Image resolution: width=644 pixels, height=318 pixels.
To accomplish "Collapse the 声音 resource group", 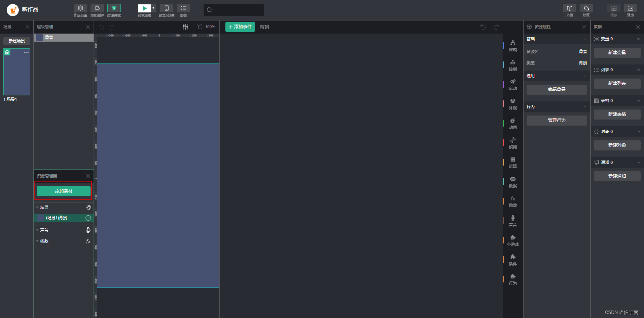I will [x=37, y=230].
